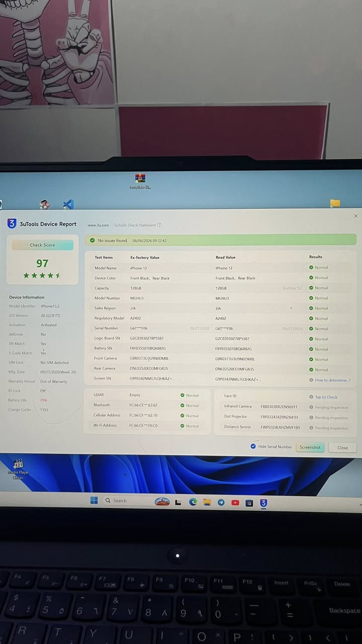Click ex-factory Rear Camera DNL03520ED3MFGR35
Screen dimensions: 362x644
pyautogui.click(x=149, y=368)
